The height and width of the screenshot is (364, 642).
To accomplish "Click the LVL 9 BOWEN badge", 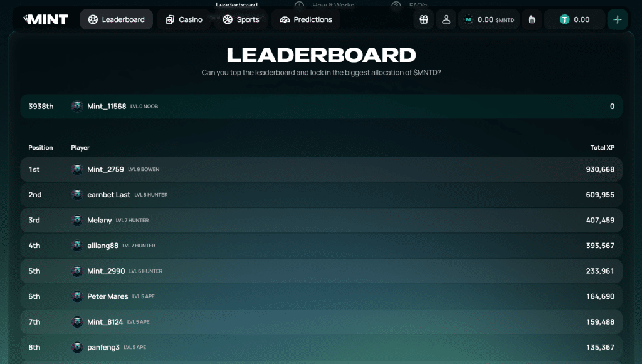I will [144, 169].
